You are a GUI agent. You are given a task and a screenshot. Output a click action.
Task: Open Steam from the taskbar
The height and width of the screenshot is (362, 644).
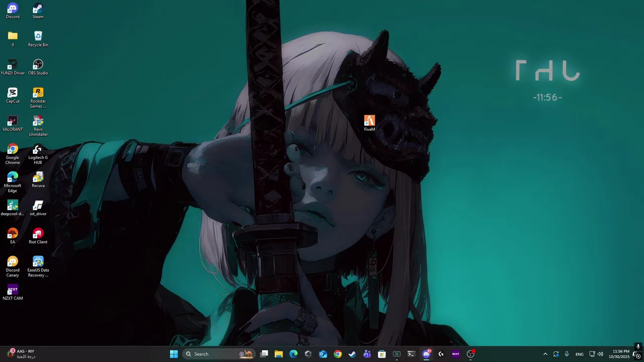click(x=352, y=354)
